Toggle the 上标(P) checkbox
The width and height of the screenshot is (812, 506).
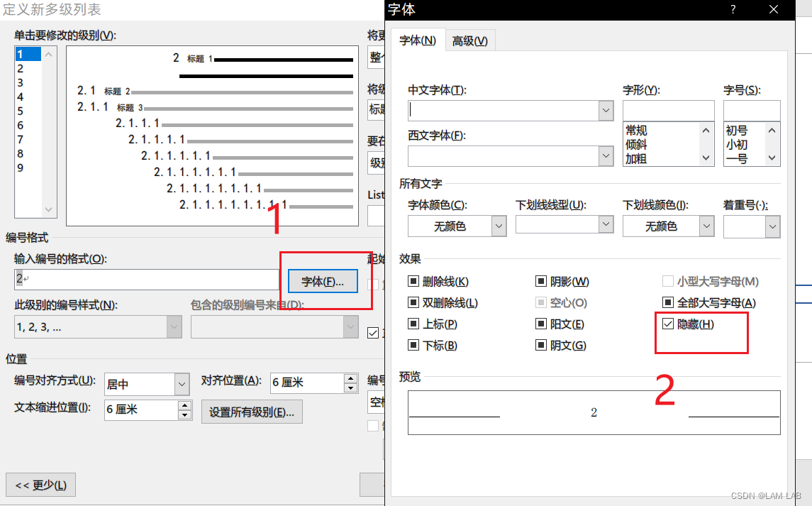point(413,324)
